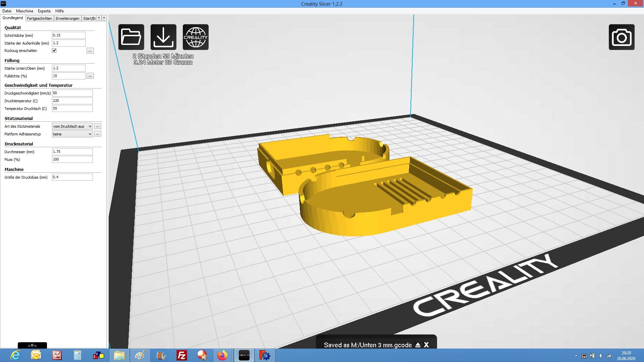Open the Fülldichte extra settings button
The width and height of the screenshot is (644, 362).
click(x=90, y=76)
